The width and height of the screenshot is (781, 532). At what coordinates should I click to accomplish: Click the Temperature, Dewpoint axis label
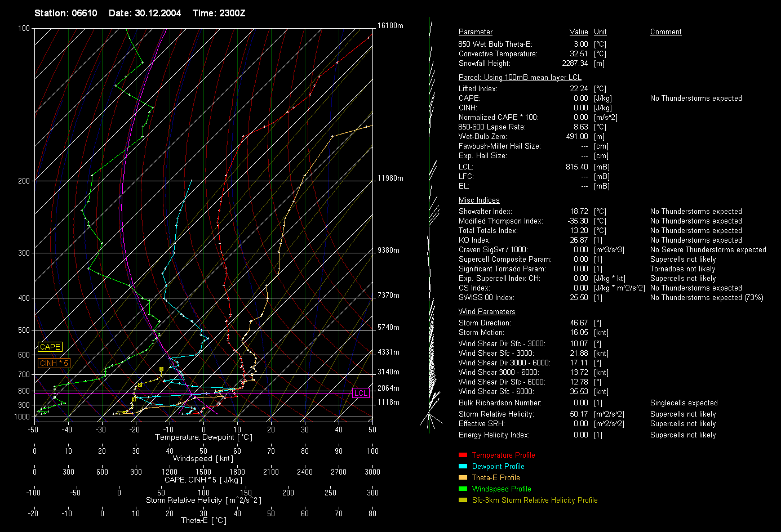203,437
